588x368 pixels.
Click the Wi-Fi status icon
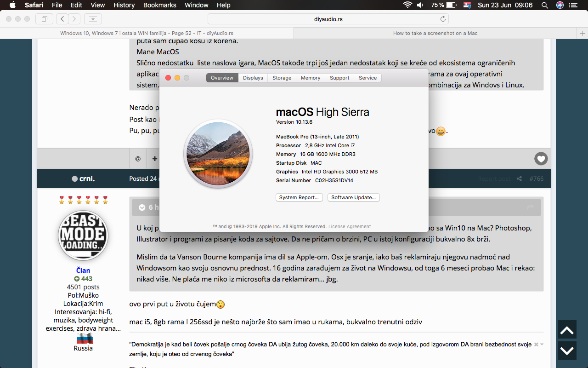(x=407, y=5)
